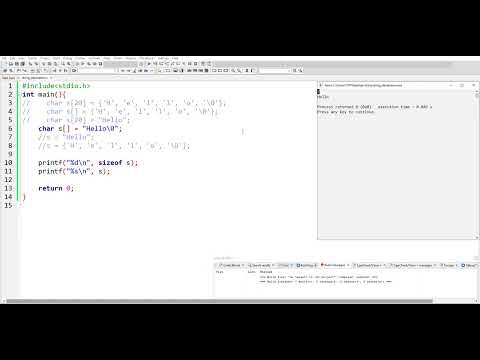The width and height of the screenshot is (480, 360).
Task: Switch to the Search results log tab
Action: 262,265
